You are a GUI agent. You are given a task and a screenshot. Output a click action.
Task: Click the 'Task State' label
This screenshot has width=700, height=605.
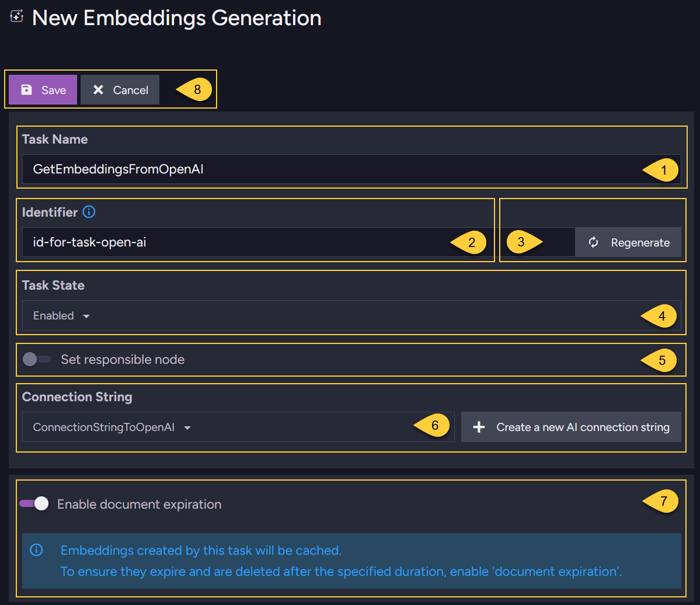(x=53, y=285)
